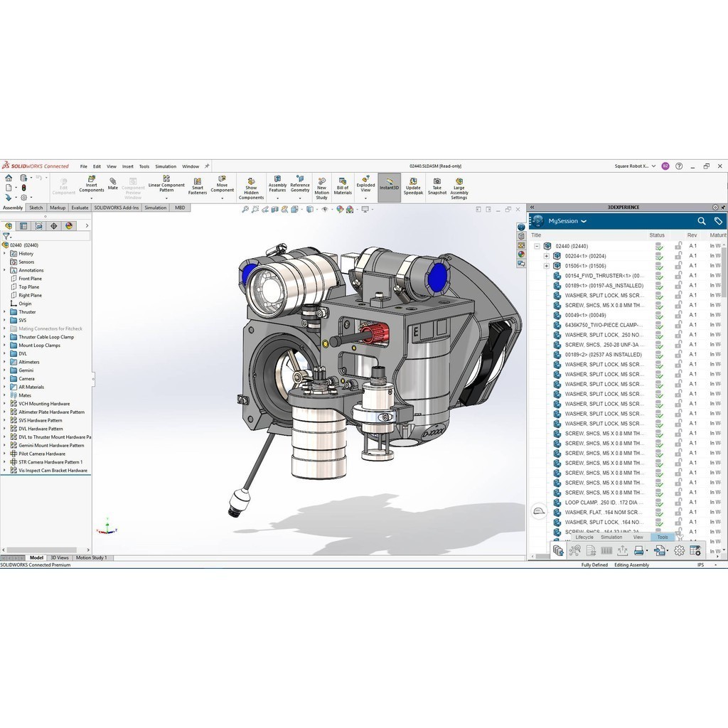The width and height of the screenshot is (728, 728).
Task: Toggle the Instant3D button
Action: pos(389,188)
